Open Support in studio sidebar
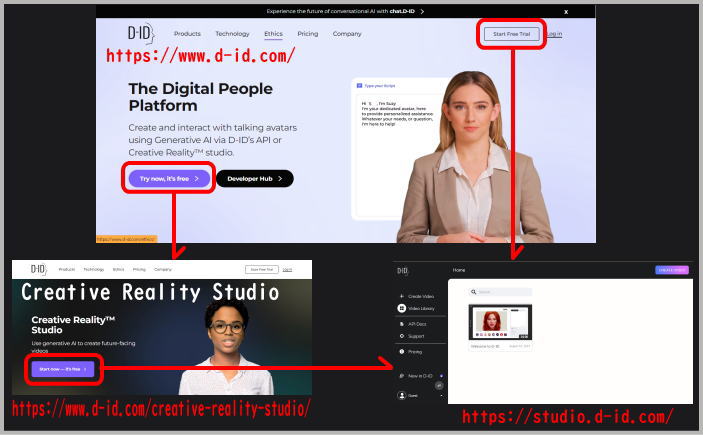 point(418,335)
